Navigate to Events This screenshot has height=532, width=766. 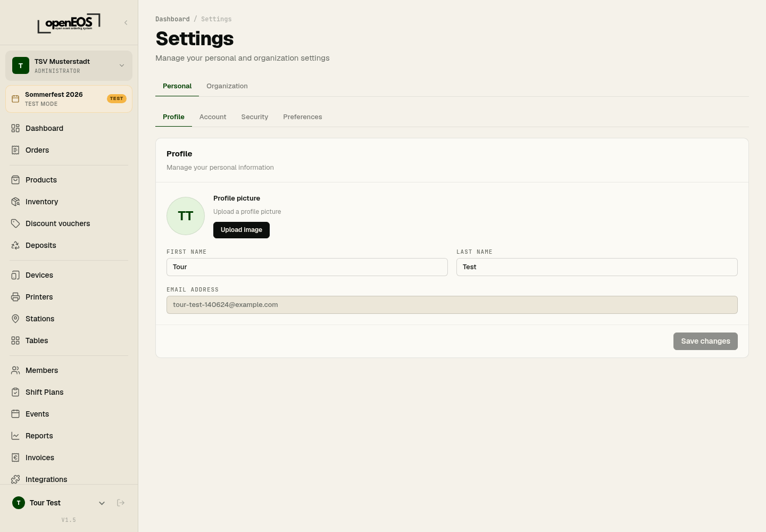37,414
